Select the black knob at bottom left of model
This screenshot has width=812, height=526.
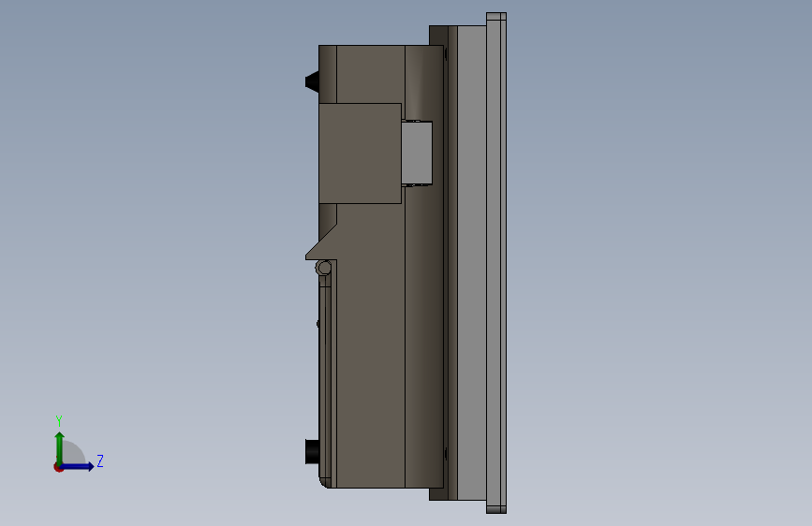pyautogui.click(x=312, y=452)
